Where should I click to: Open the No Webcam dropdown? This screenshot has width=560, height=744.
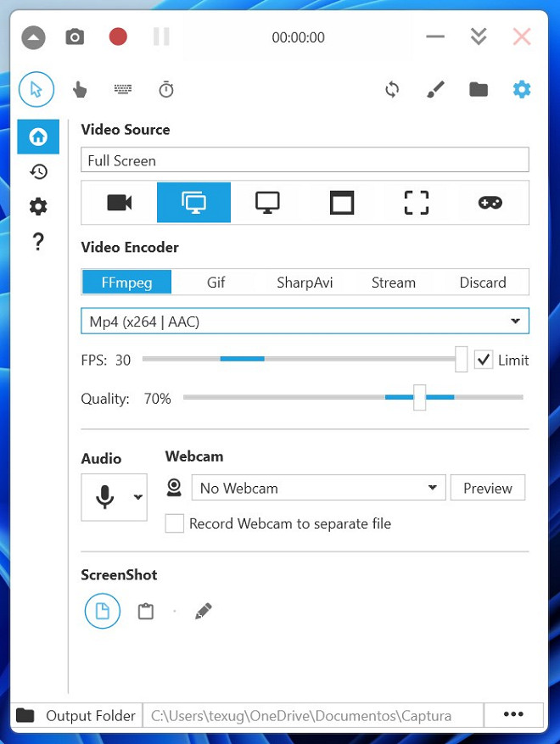tap(318, 487)
